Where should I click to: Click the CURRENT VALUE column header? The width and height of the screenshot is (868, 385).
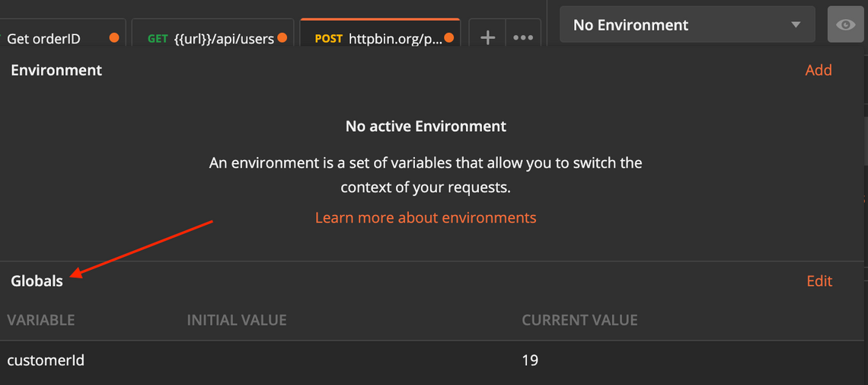(x=579, y=320)
